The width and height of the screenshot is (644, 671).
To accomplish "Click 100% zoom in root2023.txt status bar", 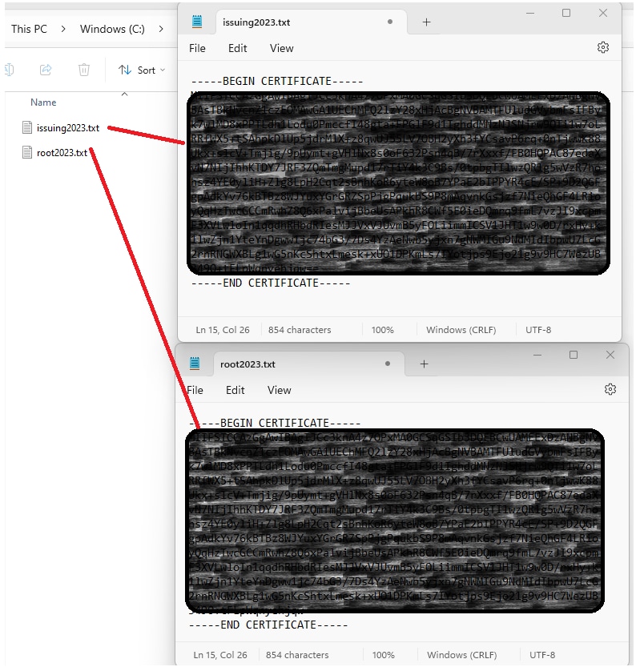I will click(x=383, y=655).
